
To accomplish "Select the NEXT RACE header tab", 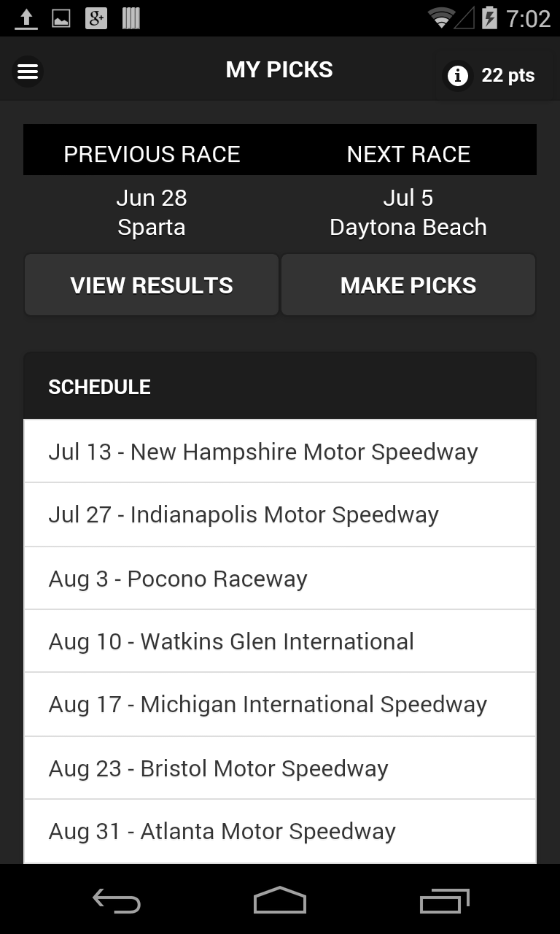I will click(x=408, y=154).
